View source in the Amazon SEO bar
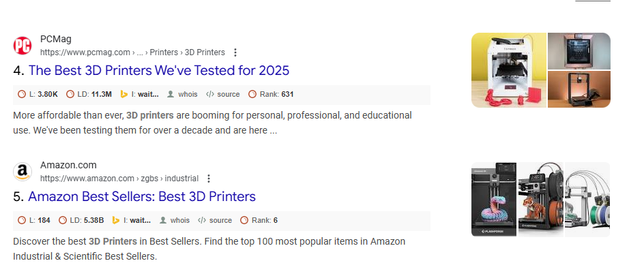The height and width of the screenshot is (276, 644). [215, 220]
